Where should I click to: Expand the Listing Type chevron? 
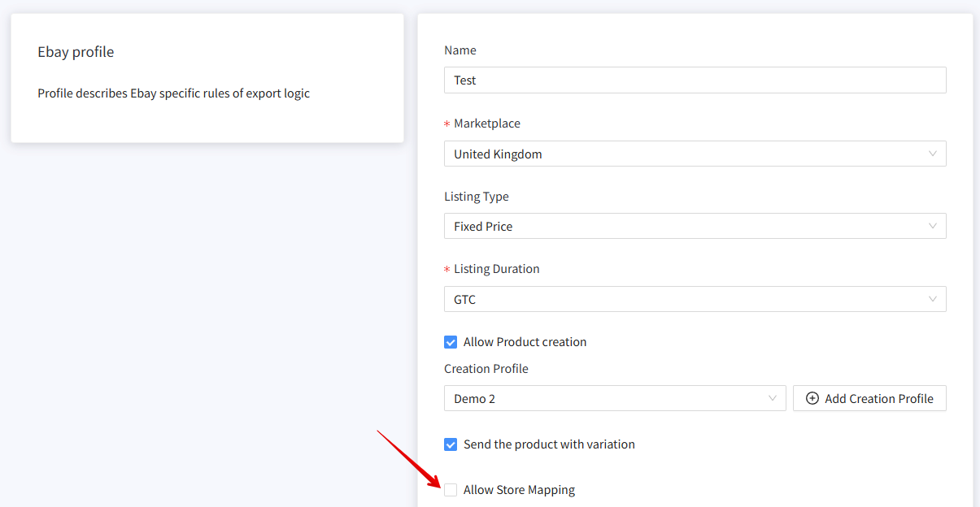[x=933, y=226]
